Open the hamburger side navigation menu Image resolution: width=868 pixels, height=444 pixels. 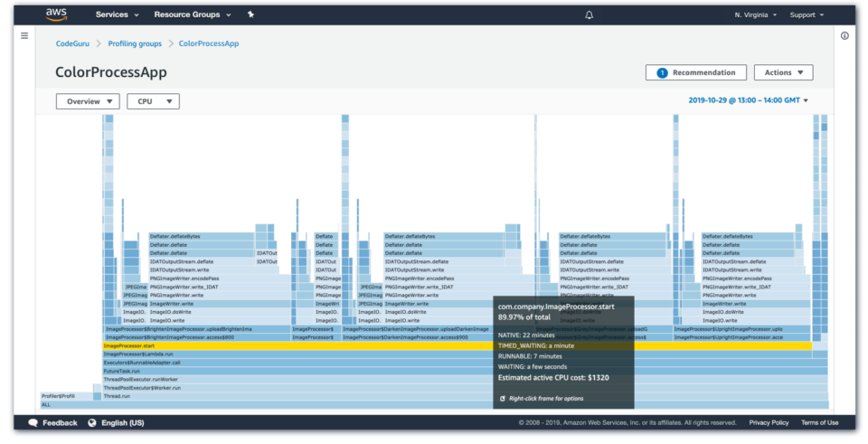pyautogui.click(x=24, y=36)
